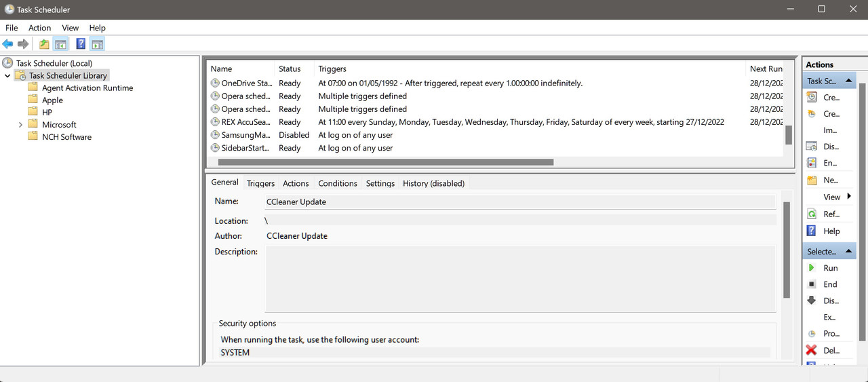868x382 pixels.
Task: Open the History (disabled) tab
Action: point(433,183)
